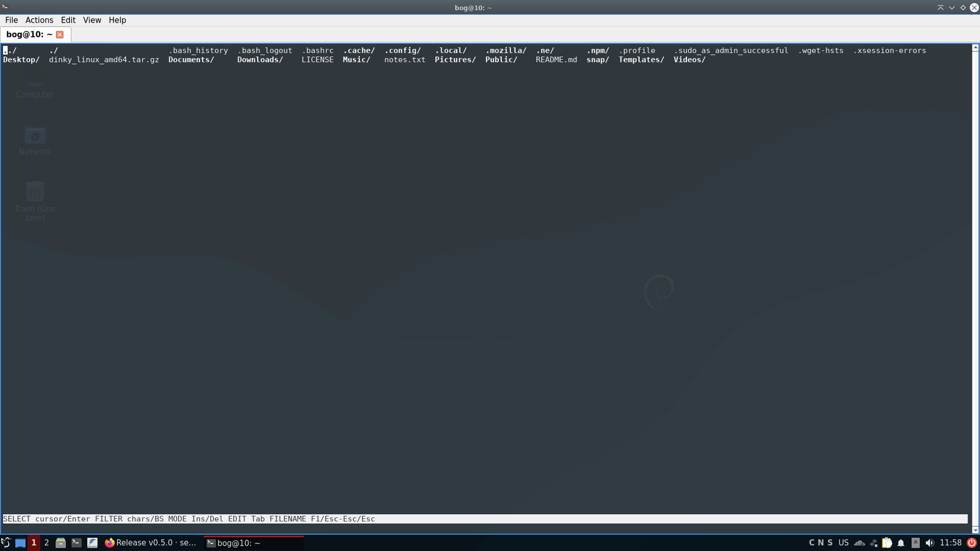Click the scrollbar up arrow
The height and width of the screenshot is (551, 980).
click(x=975, y=47)
